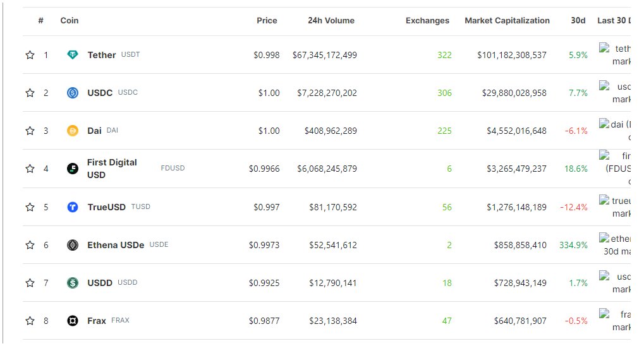Screen dimensions: 644x346
Task: Star USDC as a favorite
Action: click(x=30, y=93)
